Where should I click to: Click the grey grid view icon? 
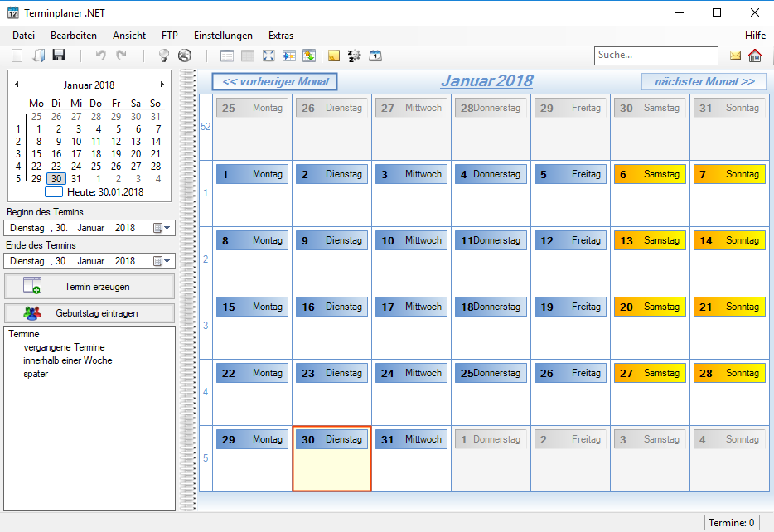tap(248, 56)
